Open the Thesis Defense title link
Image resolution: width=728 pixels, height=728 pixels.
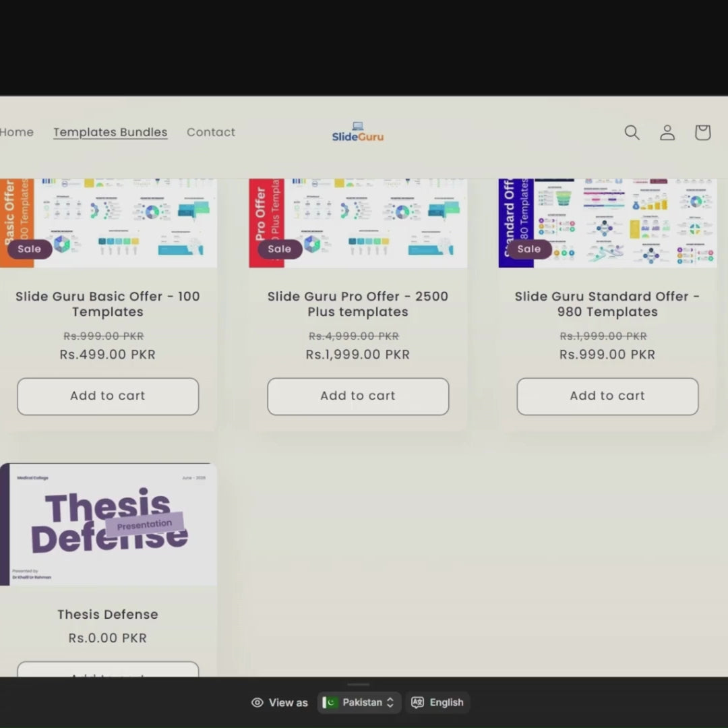[x=108, y=614]
